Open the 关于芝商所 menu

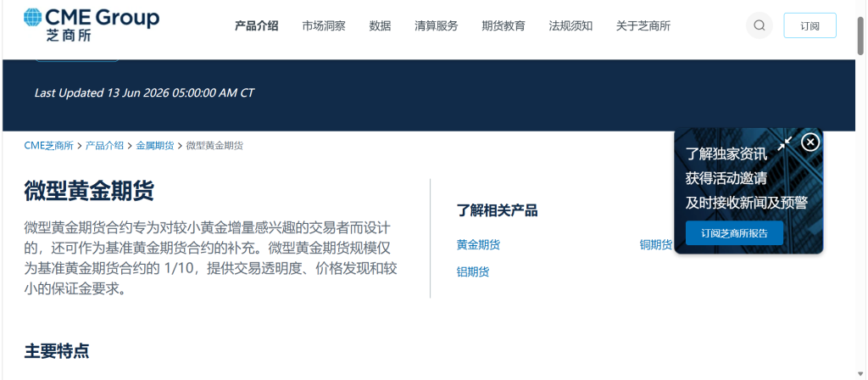[643, 25]
